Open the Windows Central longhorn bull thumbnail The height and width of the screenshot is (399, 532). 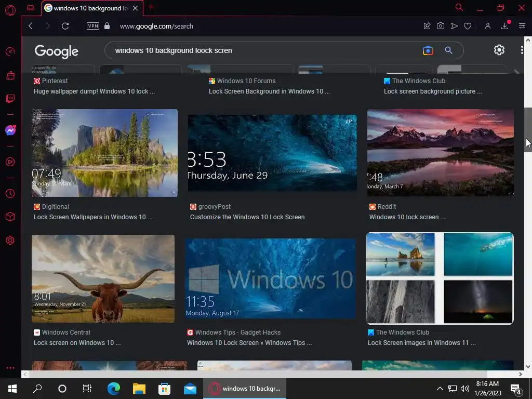click(103, 278)
